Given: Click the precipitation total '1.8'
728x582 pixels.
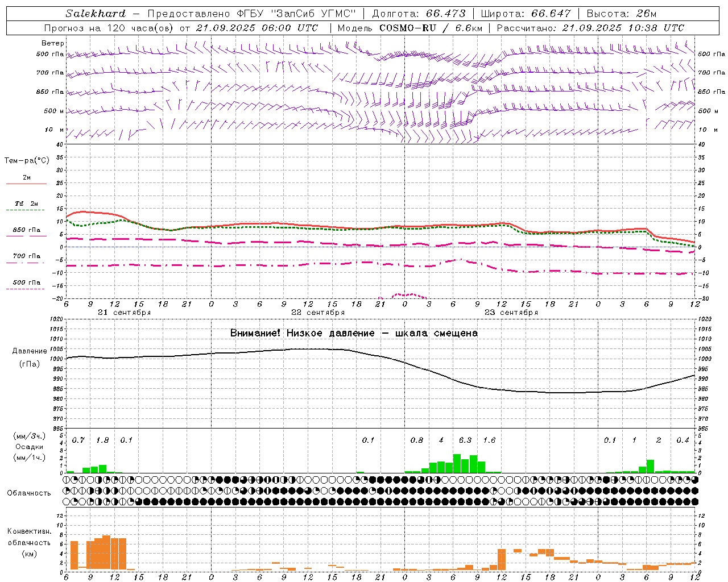Looking at the screenshot, I should pyautogui.click(x=102, y=440).
